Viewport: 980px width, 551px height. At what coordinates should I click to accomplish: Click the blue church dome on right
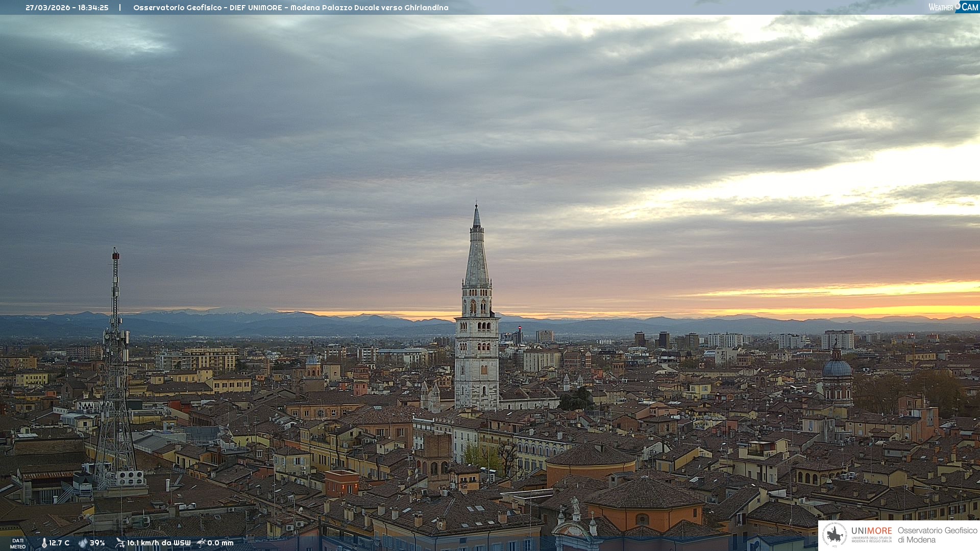pyautogui.click(x=837, y=367)
